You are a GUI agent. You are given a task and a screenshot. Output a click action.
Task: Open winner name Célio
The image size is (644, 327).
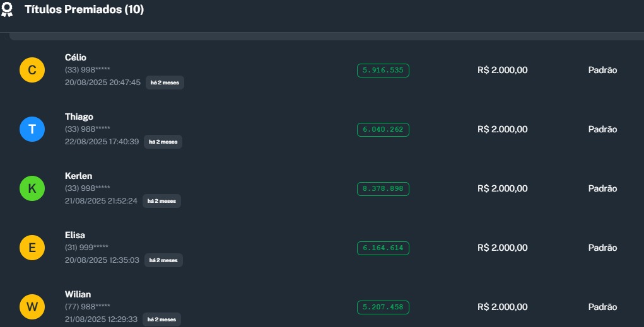(x=76, y=57)
